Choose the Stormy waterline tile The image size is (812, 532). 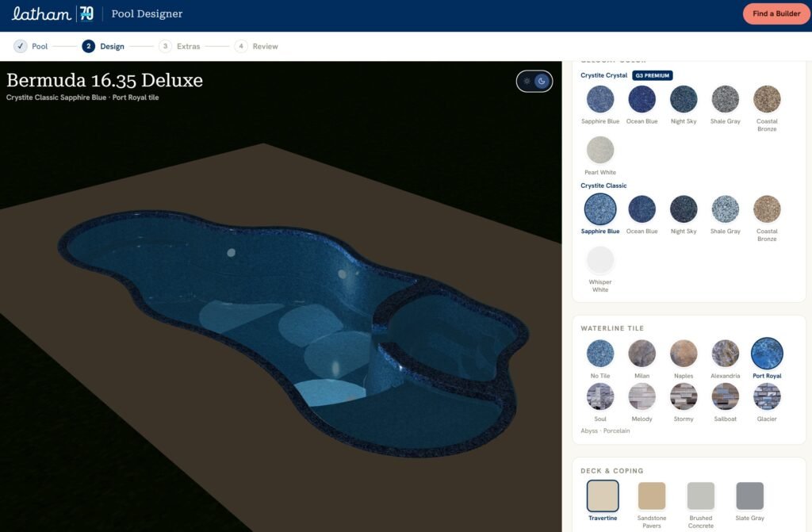tap(684, 396)
